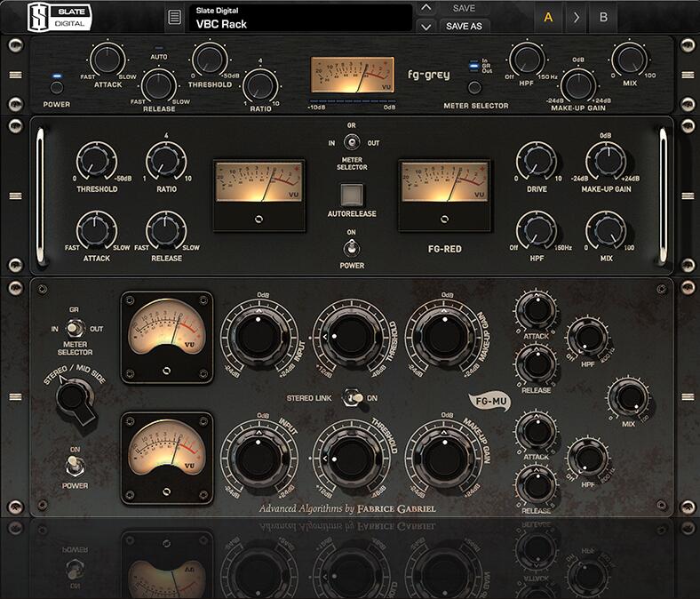Click the FG-Red Drive knob
The height and width of the screenshot is (599, 700).
537,162
